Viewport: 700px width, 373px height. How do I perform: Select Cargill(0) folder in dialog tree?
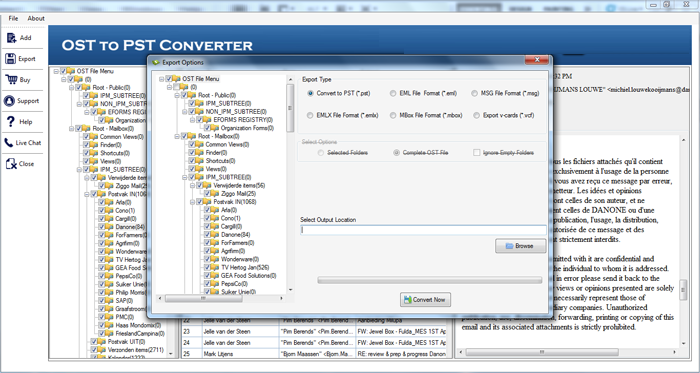point(232,227)
